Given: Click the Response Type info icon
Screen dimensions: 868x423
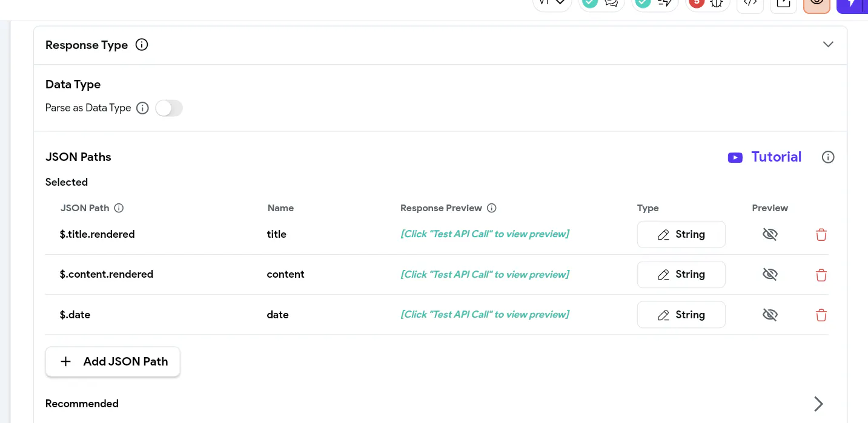Looking at the screenshot, I should (142, 45).
